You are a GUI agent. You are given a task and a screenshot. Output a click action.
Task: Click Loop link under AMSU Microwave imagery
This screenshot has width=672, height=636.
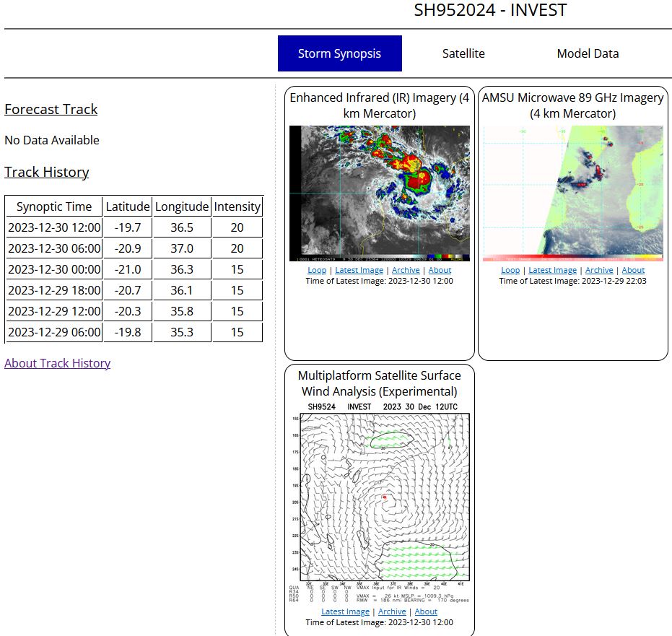[510, 270]
